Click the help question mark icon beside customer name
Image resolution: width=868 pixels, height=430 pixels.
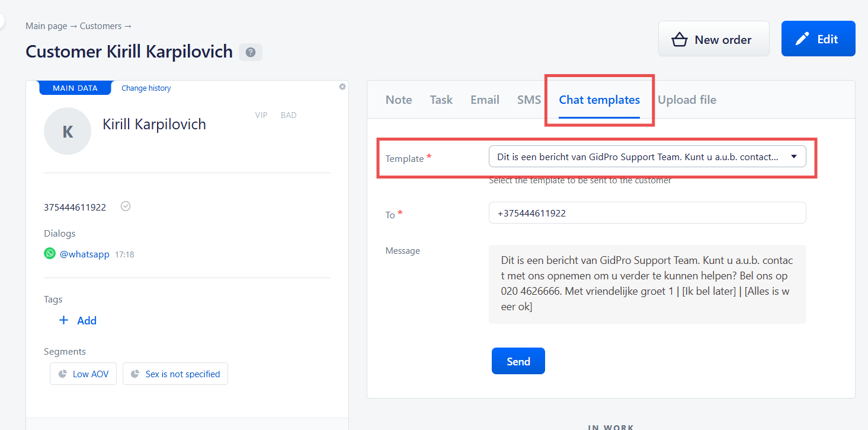[251, 52]
